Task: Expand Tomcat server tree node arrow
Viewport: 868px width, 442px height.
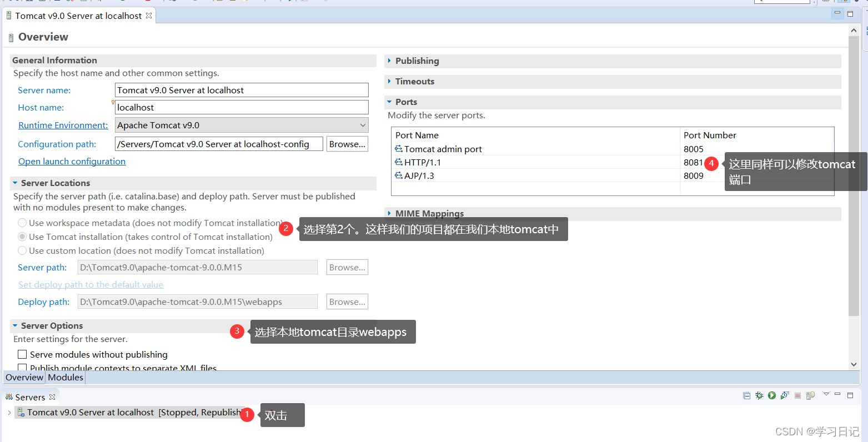Action: point(9,413)
